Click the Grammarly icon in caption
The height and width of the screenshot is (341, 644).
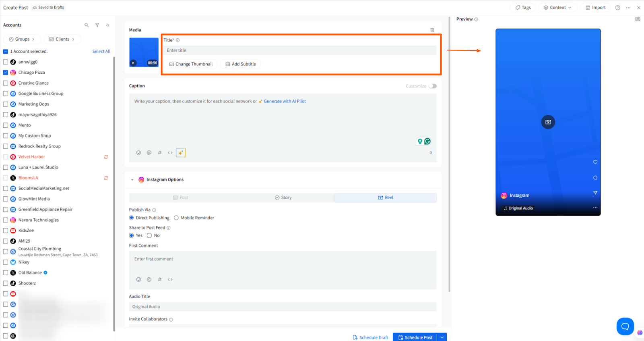(427, 141)
